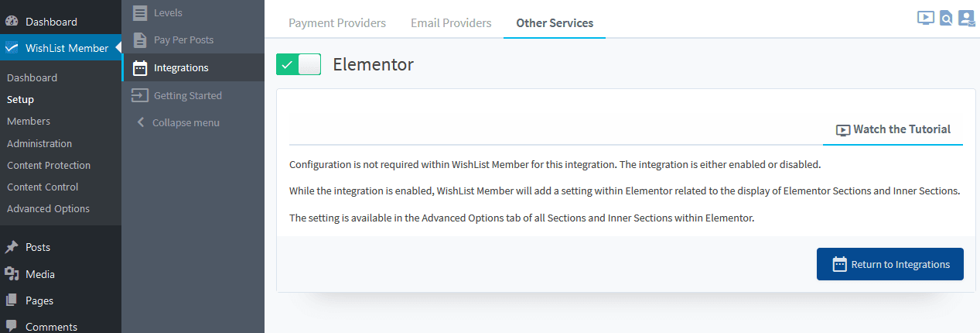Screen dimensions: 980x333
Task: Click the Getting Started arrow icon
Action: (140, 95)
